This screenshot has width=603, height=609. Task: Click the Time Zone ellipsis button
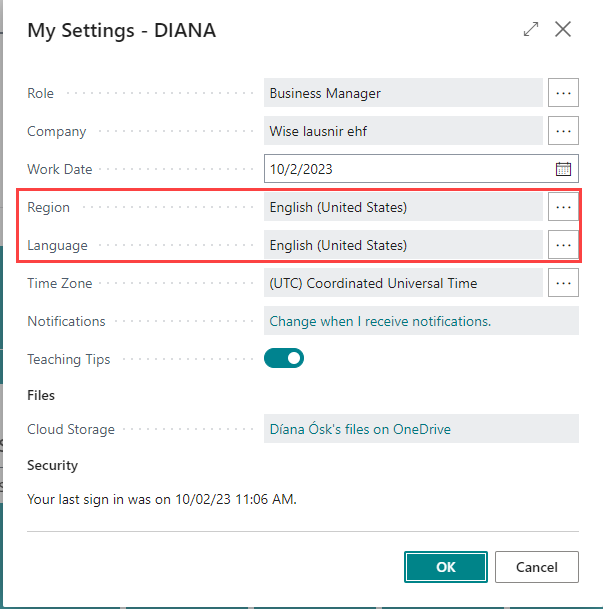[563, 283]
